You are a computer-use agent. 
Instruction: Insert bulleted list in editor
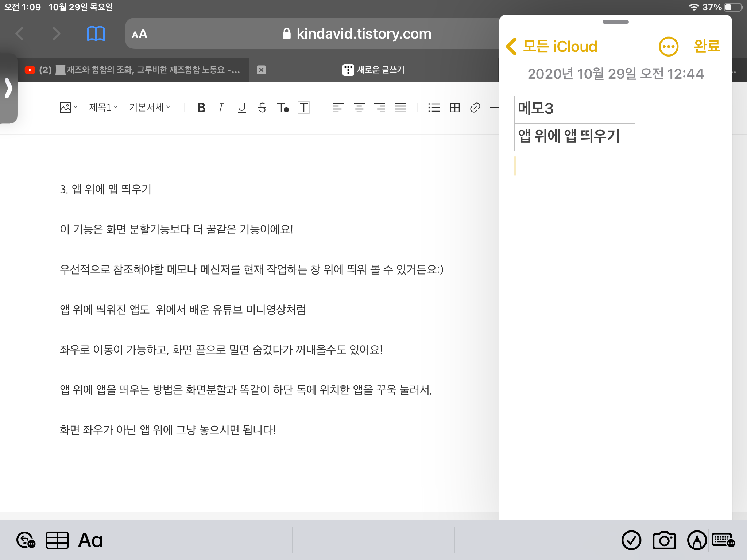pyautogui.click(x=434, y=108)
